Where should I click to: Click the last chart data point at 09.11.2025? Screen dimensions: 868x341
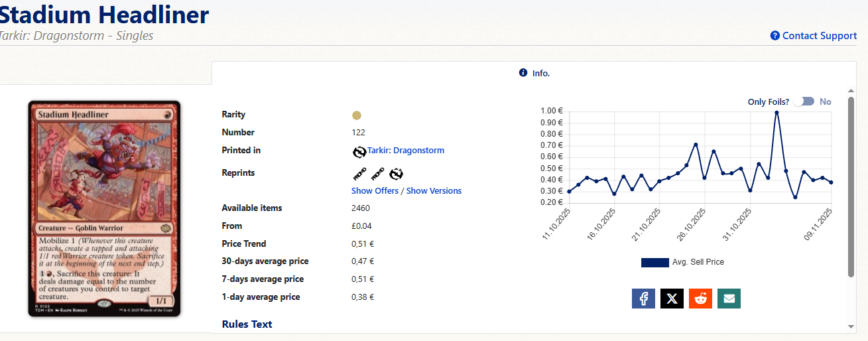(x=831, y=182)
